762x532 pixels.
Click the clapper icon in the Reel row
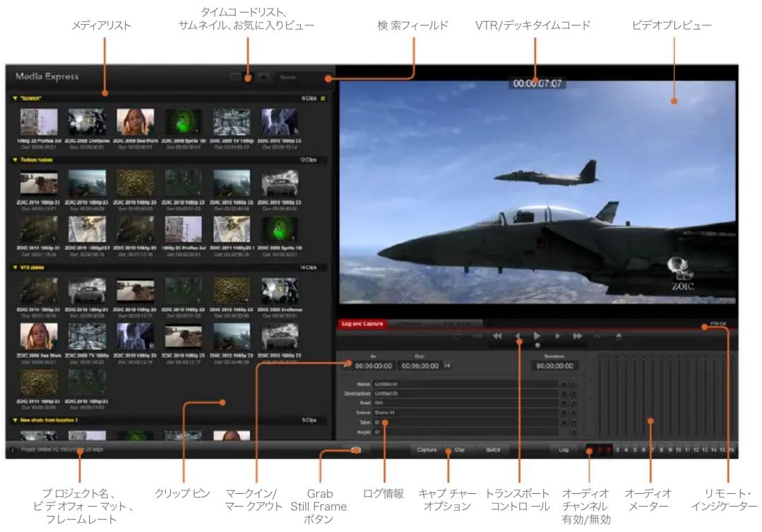point(564,403)
